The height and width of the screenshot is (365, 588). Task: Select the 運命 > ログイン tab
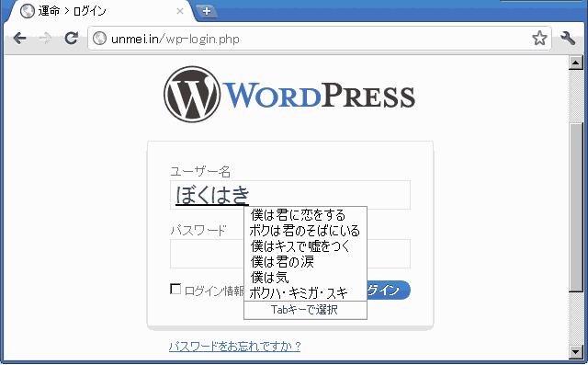coord(100,11)
